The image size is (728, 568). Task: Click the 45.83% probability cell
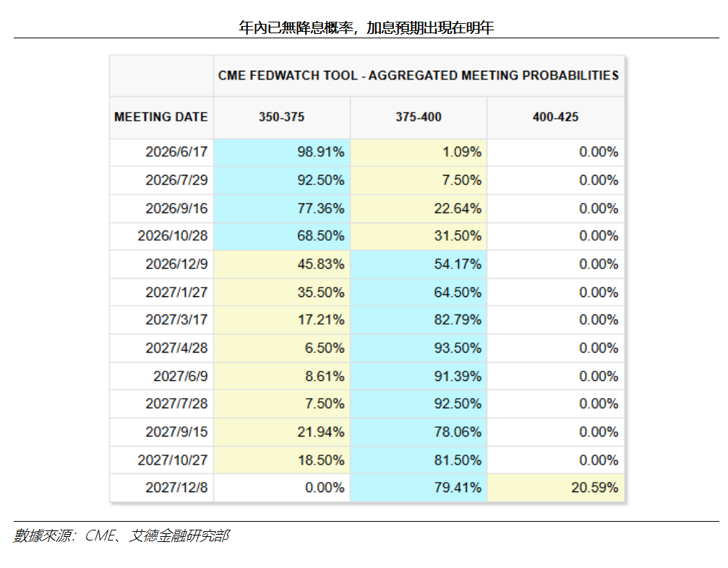click(281, 264)
